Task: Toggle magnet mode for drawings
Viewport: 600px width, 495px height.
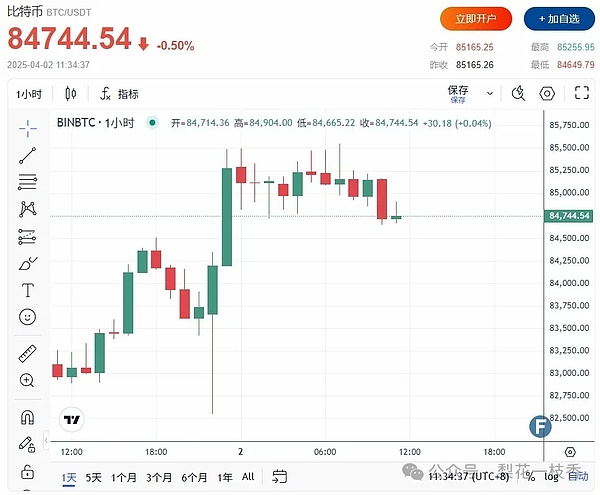Action: tap(27, 417)
